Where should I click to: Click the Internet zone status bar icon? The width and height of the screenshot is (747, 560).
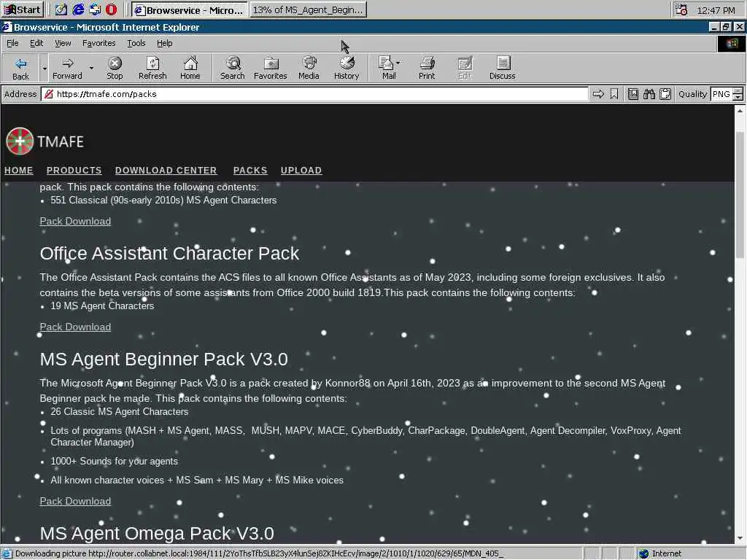click(644, 553)
